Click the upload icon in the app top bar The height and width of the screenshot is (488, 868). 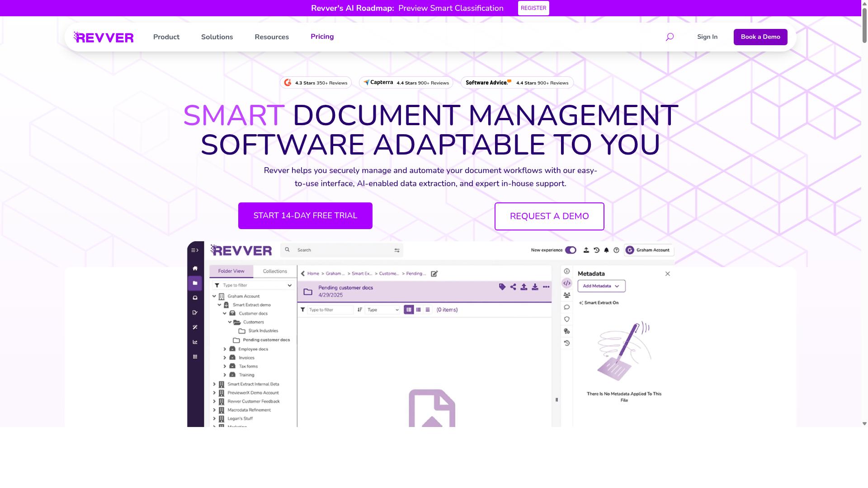click(586, 250)
